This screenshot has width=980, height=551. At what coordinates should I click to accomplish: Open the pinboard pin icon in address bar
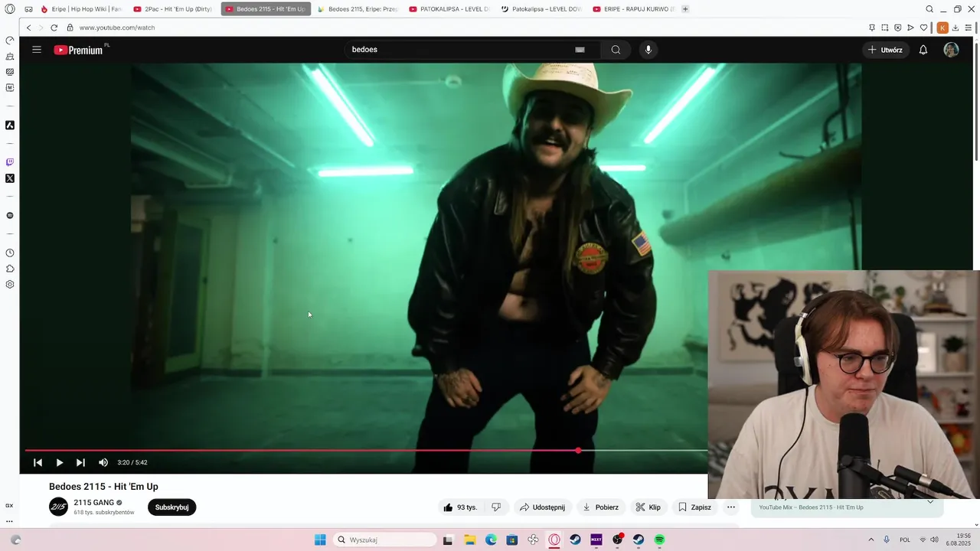[872, 28]
